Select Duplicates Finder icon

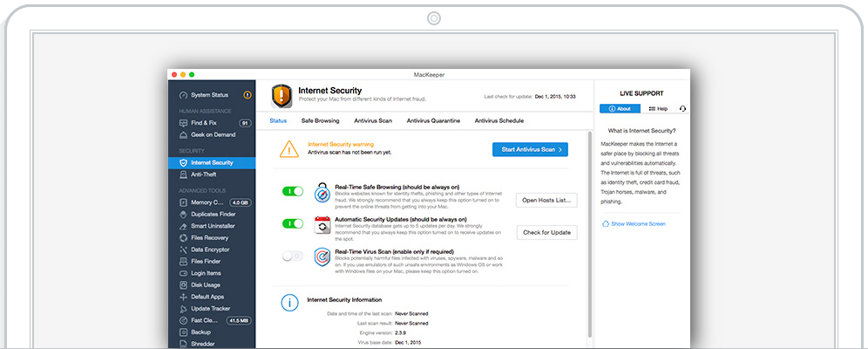pos(183,215)
